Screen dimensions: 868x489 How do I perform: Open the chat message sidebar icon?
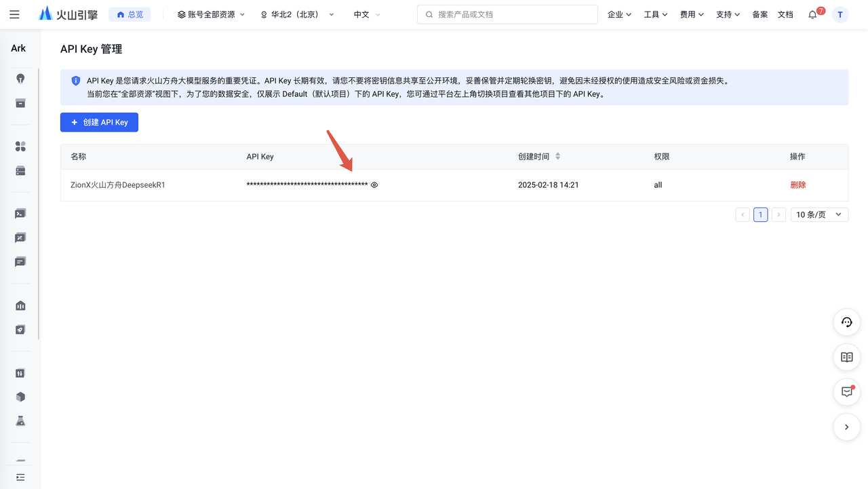click(20, 262)
